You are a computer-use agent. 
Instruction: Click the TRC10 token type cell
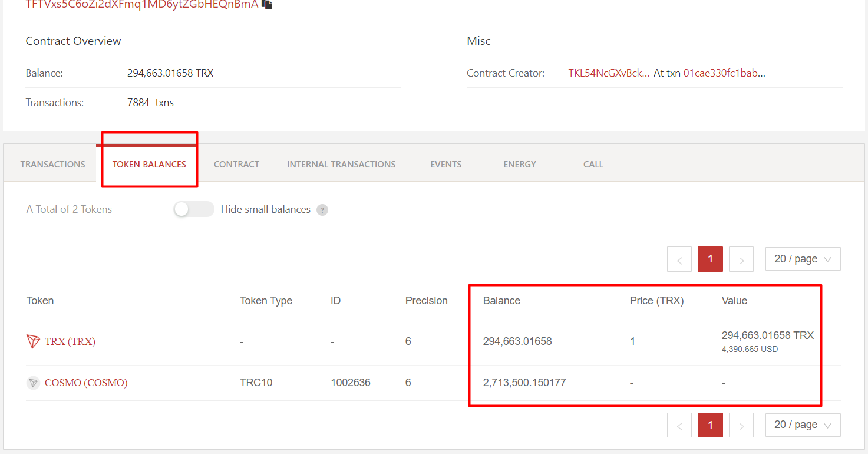tap(256, 383)
